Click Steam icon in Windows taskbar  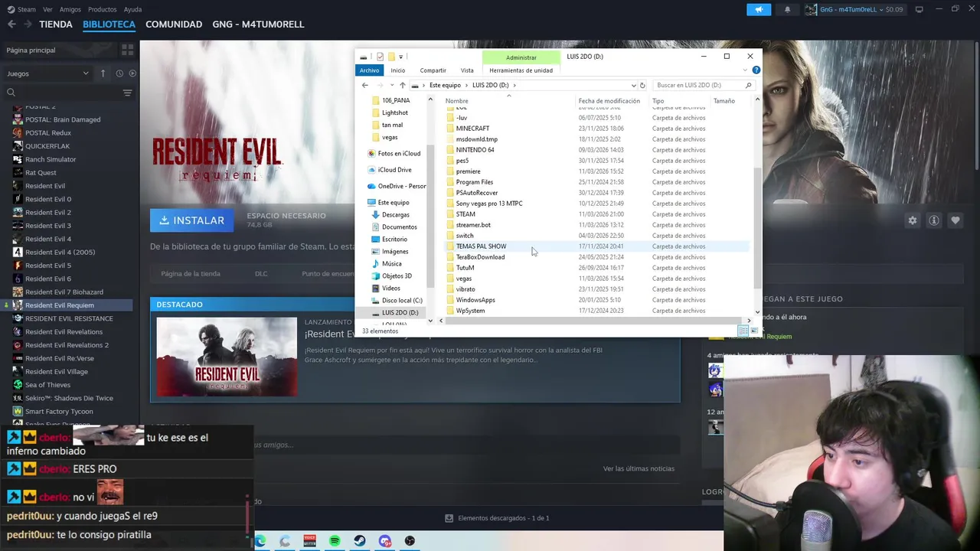[360, 541]
